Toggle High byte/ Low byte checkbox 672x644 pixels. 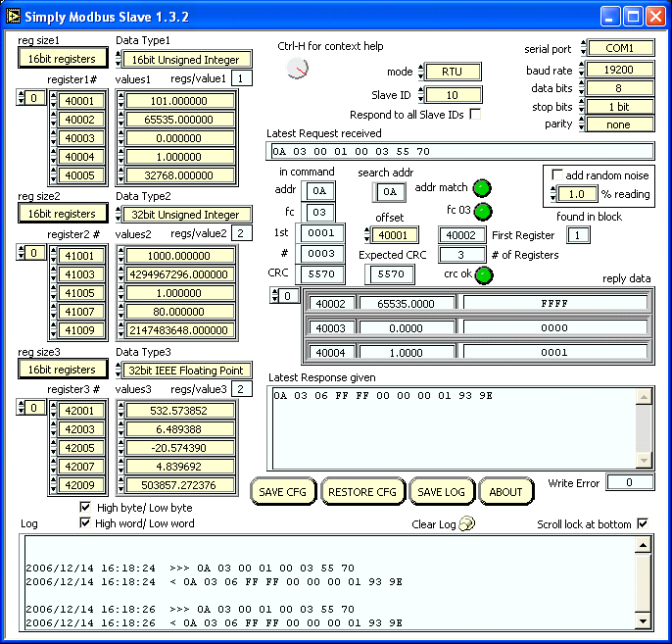tap(85, 507)
